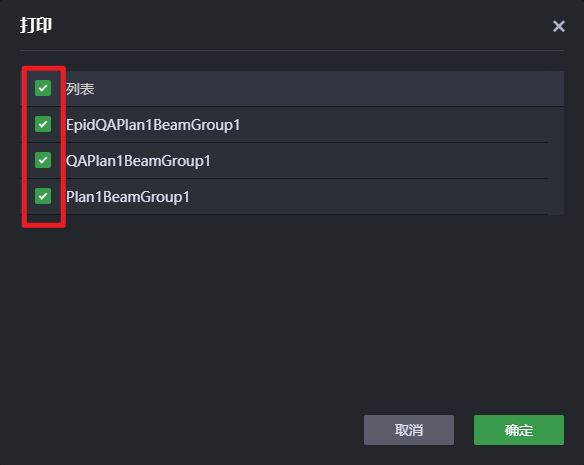
Task: Select the Plan1BeamGroup1 label text
Action: [128, 197]
